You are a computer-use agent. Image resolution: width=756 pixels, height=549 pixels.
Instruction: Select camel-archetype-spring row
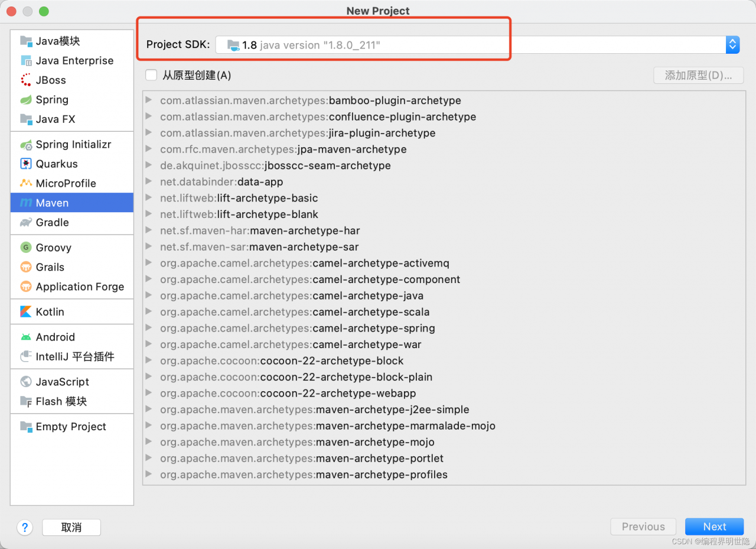[x=444, y=328]
